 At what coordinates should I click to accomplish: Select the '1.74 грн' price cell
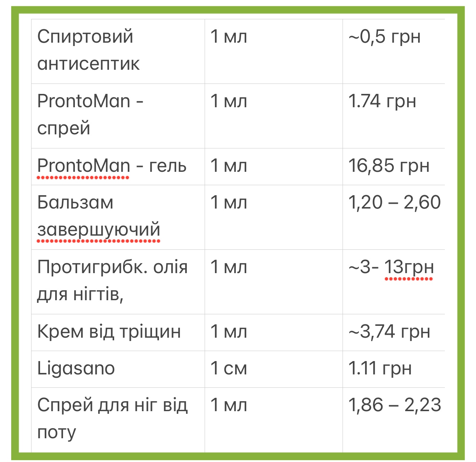394,116
